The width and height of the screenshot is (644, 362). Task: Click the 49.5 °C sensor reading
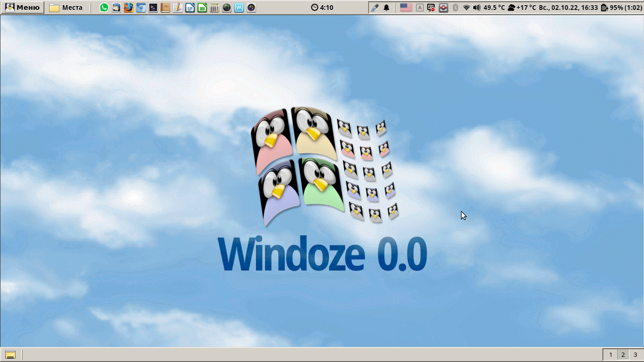coord(494,8)
